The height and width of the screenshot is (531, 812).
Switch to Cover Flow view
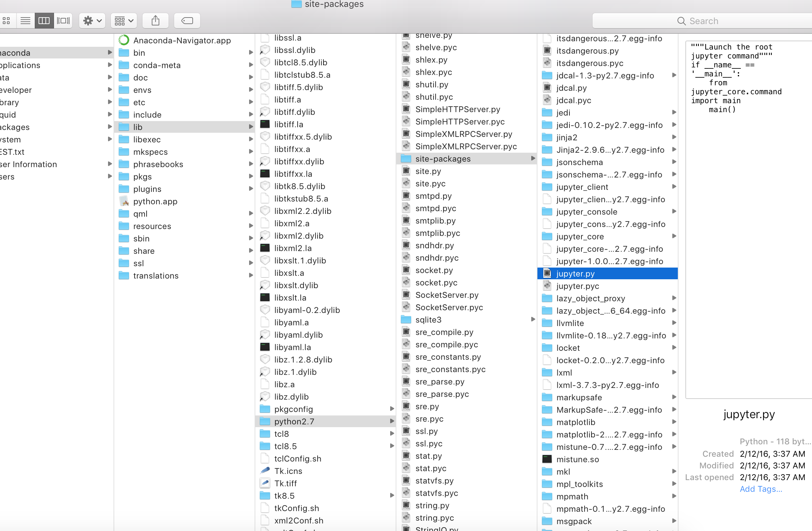pos(63,20)
